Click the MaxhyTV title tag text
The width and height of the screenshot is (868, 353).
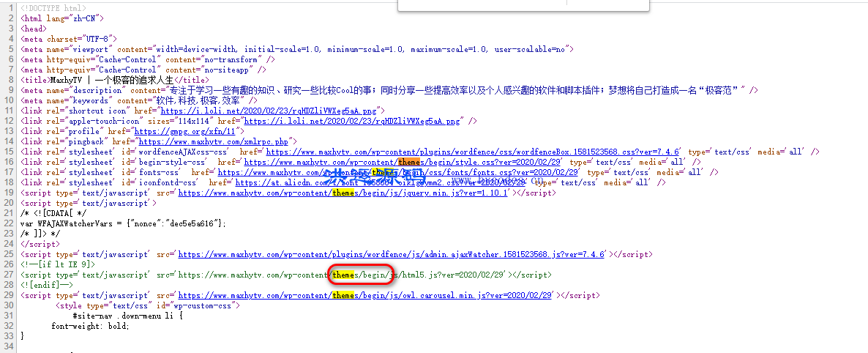[x=112, y=80]
